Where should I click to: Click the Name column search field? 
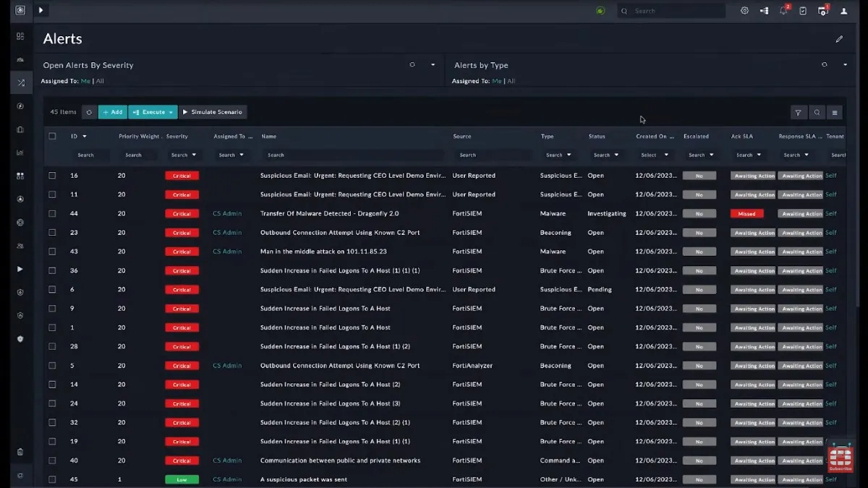tap(353, 155)
